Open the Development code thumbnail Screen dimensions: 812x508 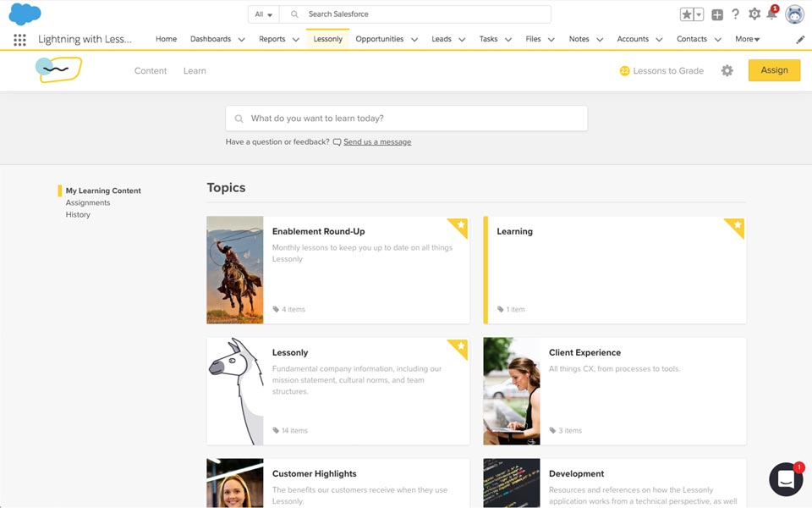tap(511, 483)
